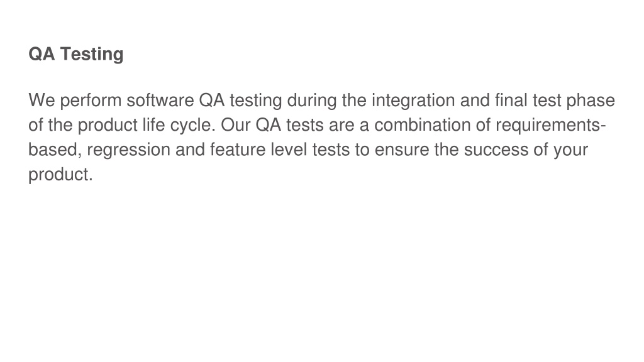Click the word "perform" in the paragraph
Viewport: 644px width, 362px height.
(x=91, y=101)
